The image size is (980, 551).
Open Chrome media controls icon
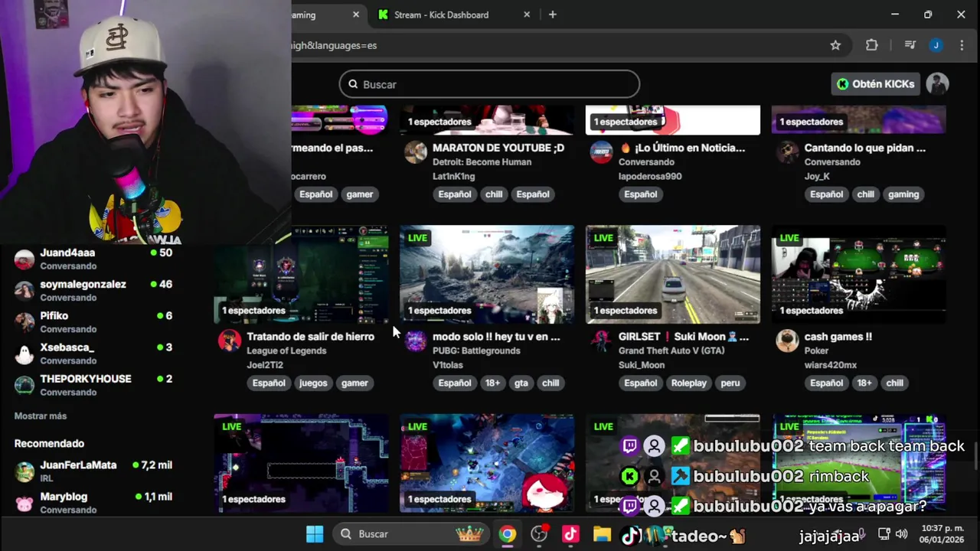click(x=910, y=45)
